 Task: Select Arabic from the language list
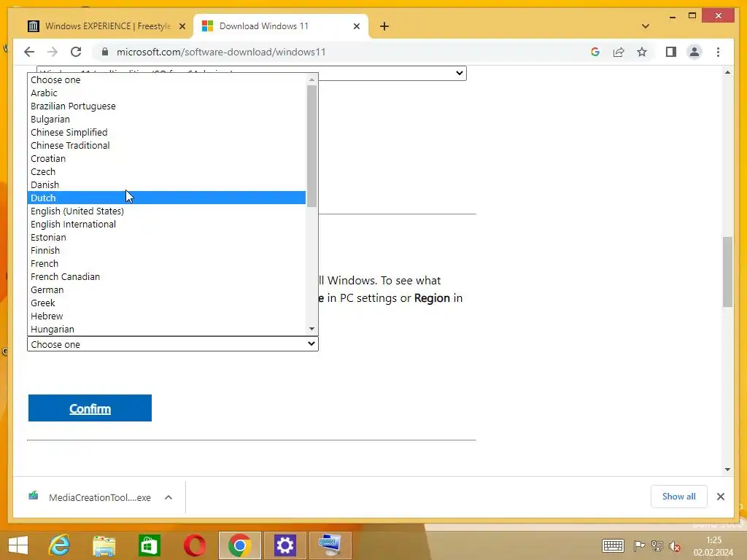(166, 93)
